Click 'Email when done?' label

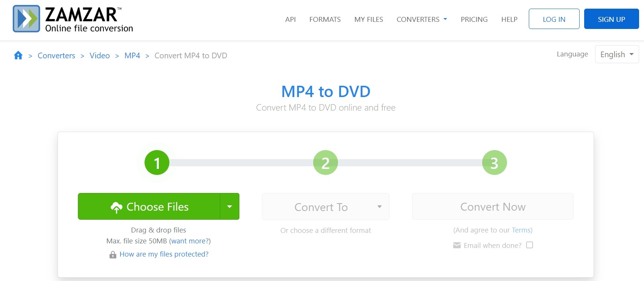[x=493, y=246]
